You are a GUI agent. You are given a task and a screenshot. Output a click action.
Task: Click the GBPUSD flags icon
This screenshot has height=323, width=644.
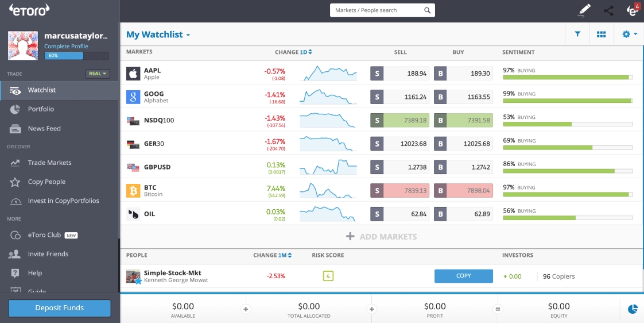(133, 167)
